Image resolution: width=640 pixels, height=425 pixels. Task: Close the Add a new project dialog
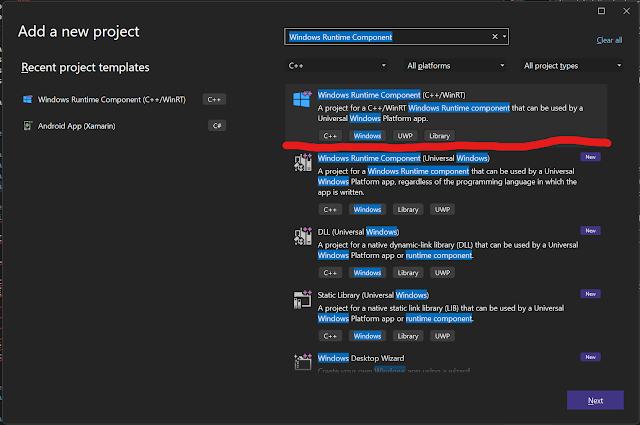tap(627, 11)
